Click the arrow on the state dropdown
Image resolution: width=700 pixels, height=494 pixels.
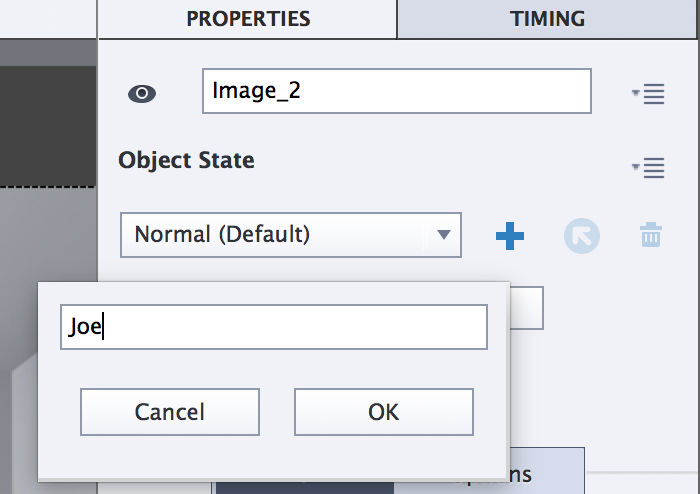coord(443,235)
